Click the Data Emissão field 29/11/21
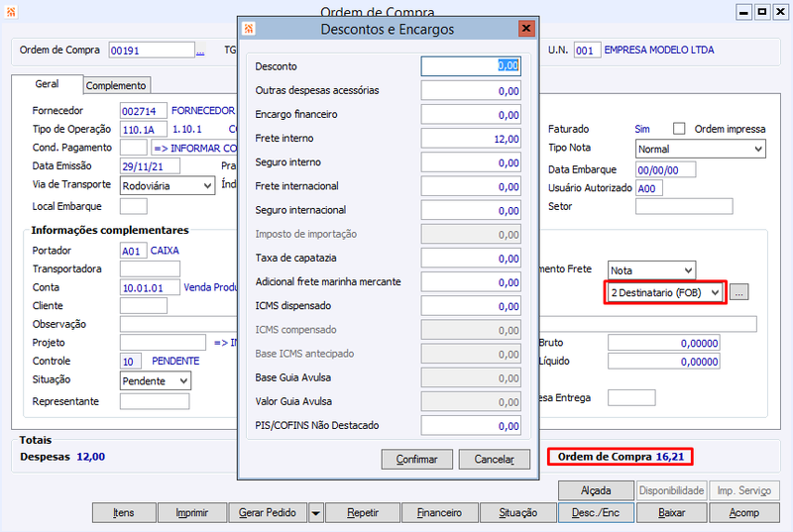Viewport: 793px width, 532px height. pos(150,166)
